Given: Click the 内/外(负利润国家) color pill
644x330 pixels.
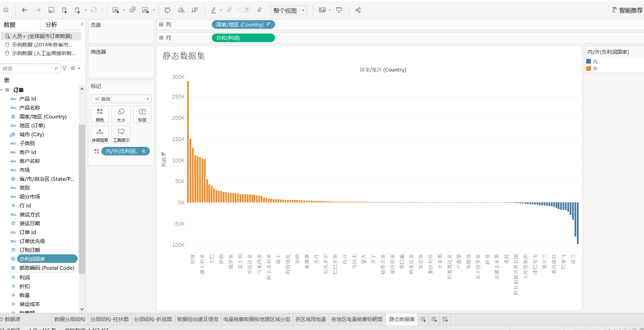Looking at the screenshot, I should 125,151.
